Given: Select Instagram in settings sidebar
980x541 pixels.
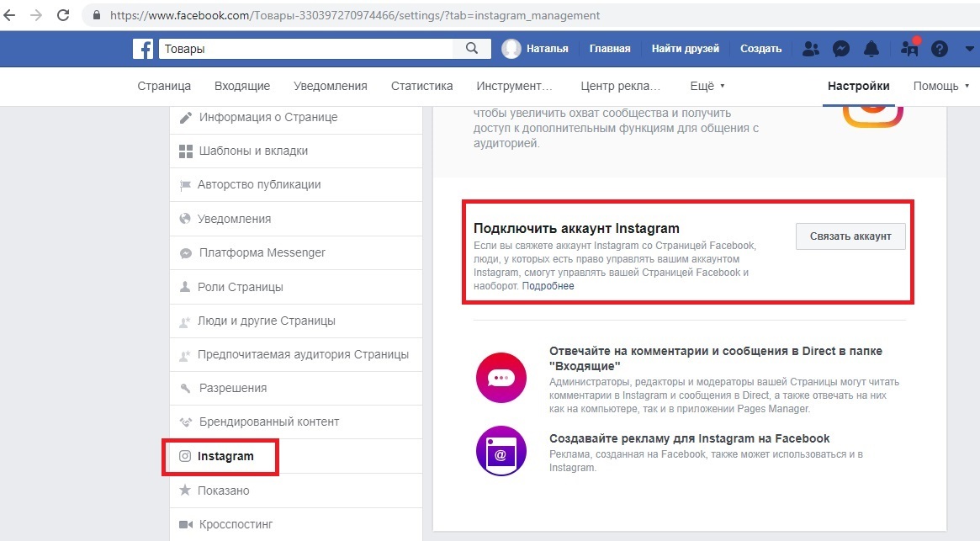Looking at the screenshot, I should click(x=295, y=456).
